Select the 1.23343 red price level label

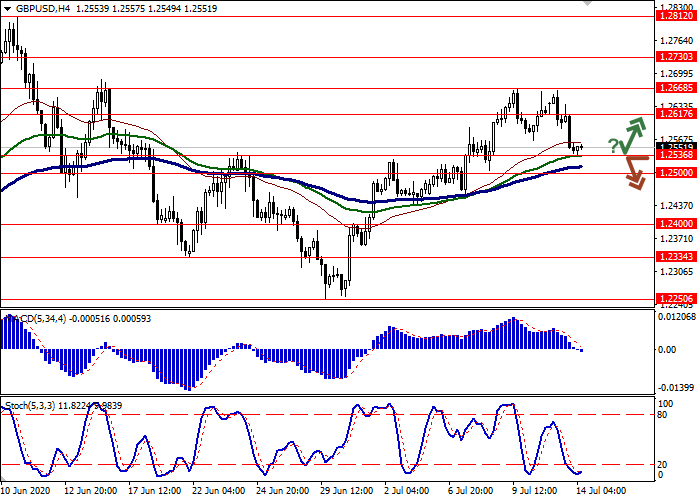pyautogui.click(x=676, y=257)
